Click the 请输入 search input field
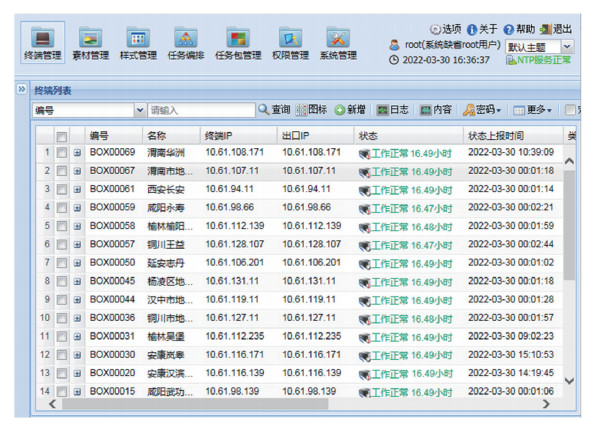606x427 pixels. tap(200, 110)
